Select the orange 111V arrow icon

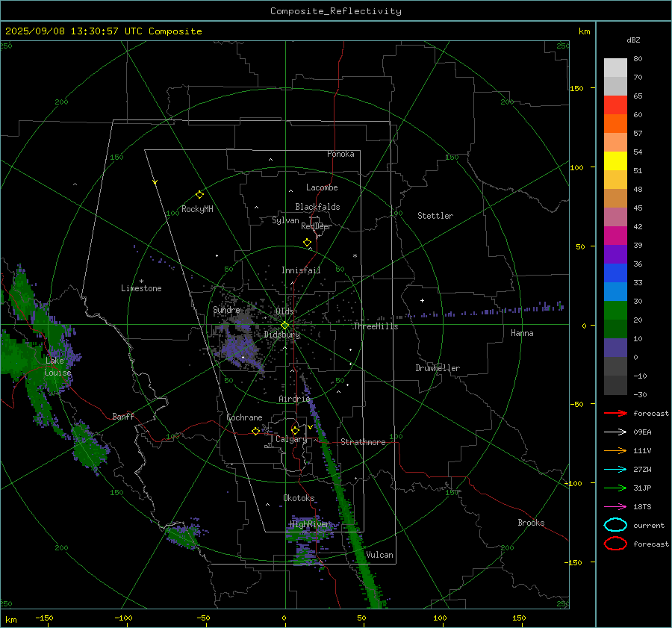pyautogui.click(x=615, y=450)
